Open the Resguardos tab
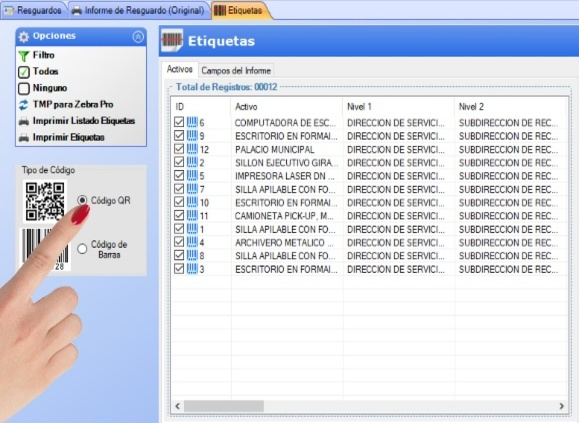 [x=34, y=10]
